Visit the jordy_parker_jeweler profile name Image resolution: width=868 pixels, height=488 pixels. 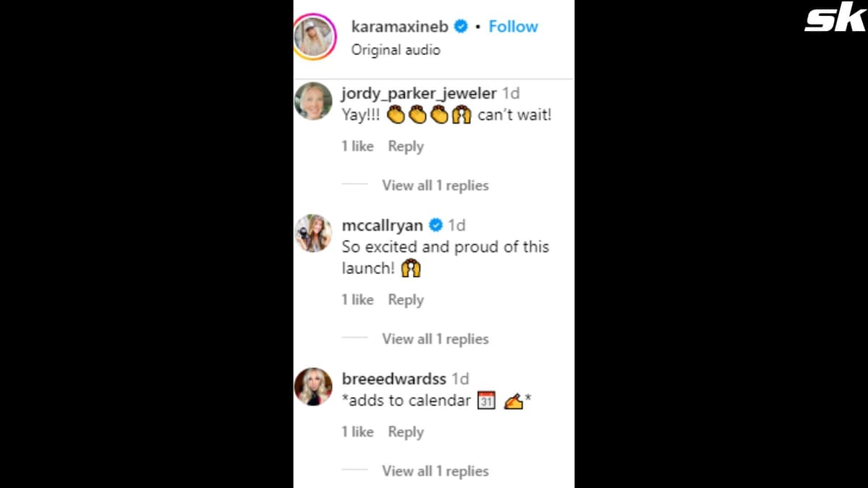(419, 93)
